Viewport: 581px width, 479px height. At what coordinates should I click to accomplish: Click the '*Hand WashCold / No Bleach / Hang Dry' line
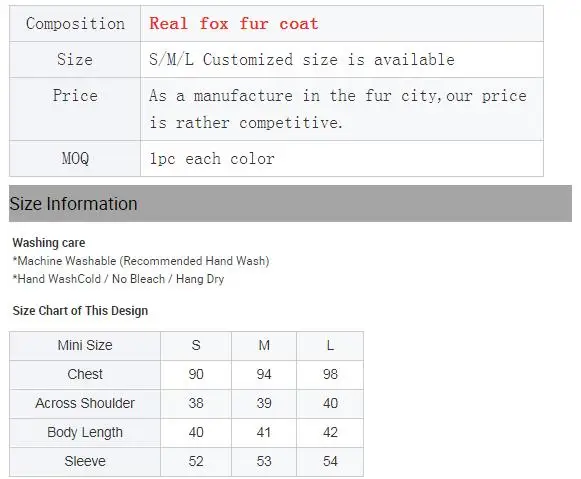(x=118, y=279)
